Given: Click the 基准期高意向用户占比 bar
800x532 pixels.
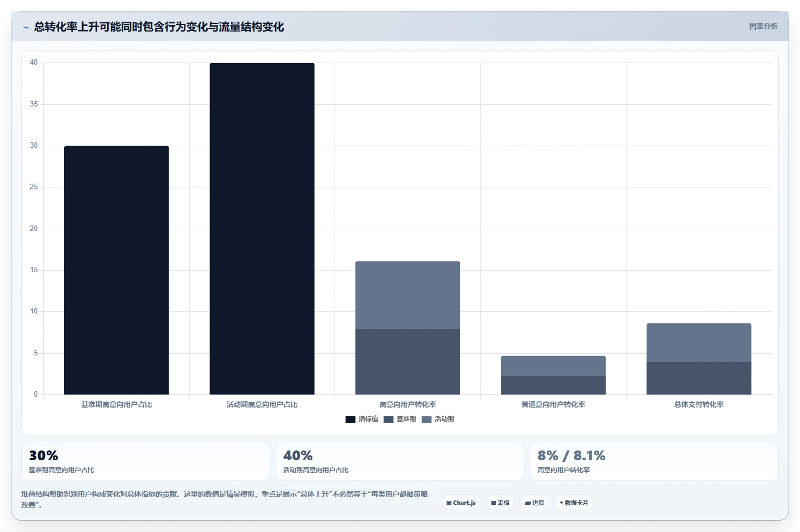Looking at the screenshot, I should coord(116,270).
